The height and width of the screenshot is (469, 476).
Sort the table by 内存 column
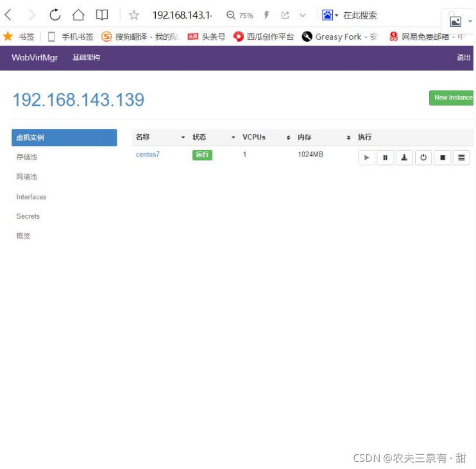click(x=324, y=137)
